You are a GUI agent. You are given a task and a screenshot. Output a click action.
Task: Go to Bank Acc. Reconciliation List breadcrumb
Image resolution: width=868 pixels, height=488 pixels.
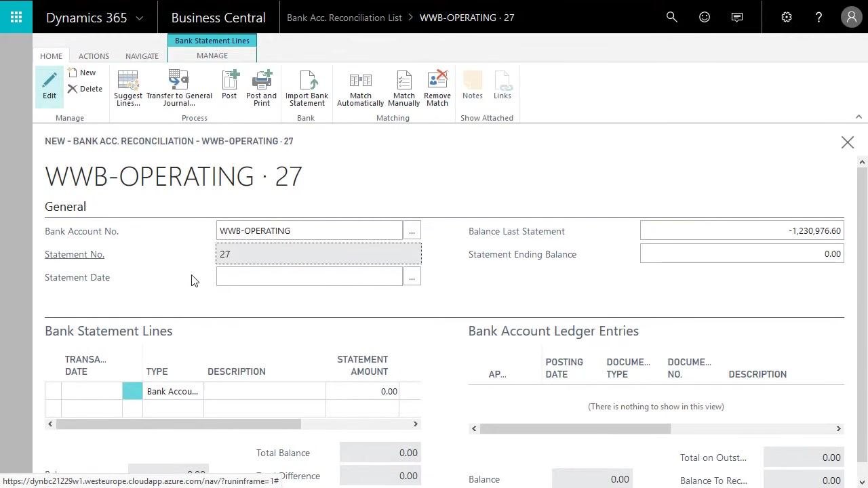click(344, 18)
